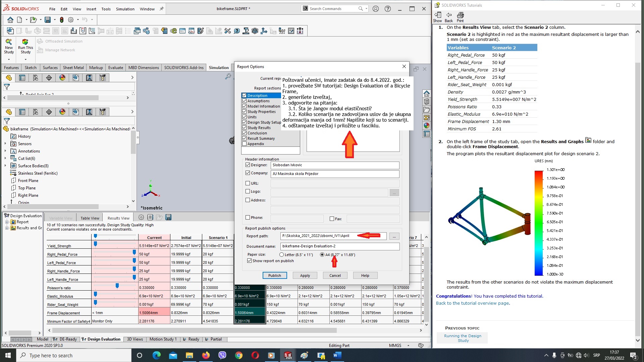Click the design study options gear icon

tap(141, 218)
